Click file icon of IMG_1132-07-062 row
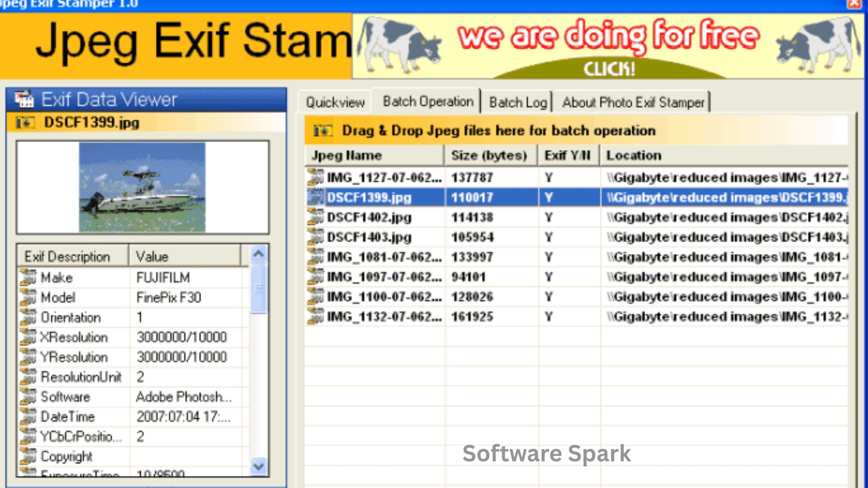 [316, 316]
